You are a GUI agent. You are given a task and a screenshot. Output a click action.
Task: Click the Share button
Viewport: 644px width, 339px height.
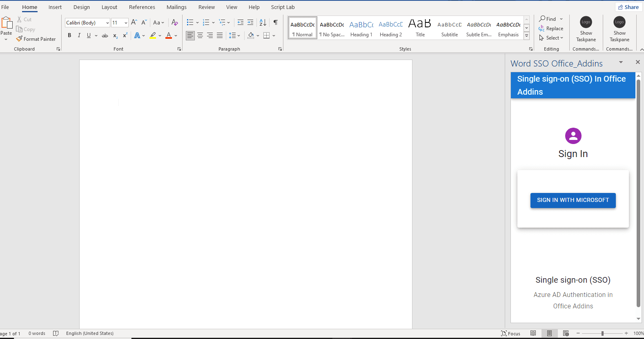tap(628, 7)
